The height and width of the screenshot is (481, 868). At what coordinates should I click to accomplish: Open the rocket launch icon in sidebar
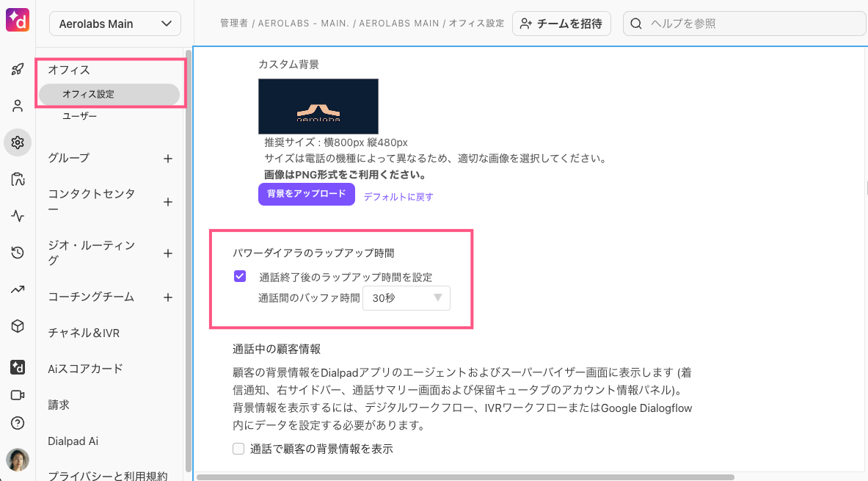click(x=18, y=69)
